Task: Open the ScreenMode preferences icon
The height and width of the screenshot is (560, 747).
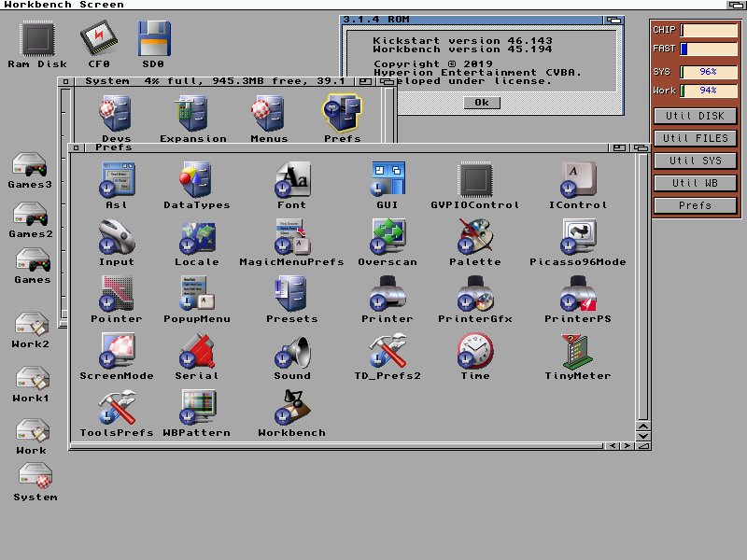Action: click(x=117, y=351)
